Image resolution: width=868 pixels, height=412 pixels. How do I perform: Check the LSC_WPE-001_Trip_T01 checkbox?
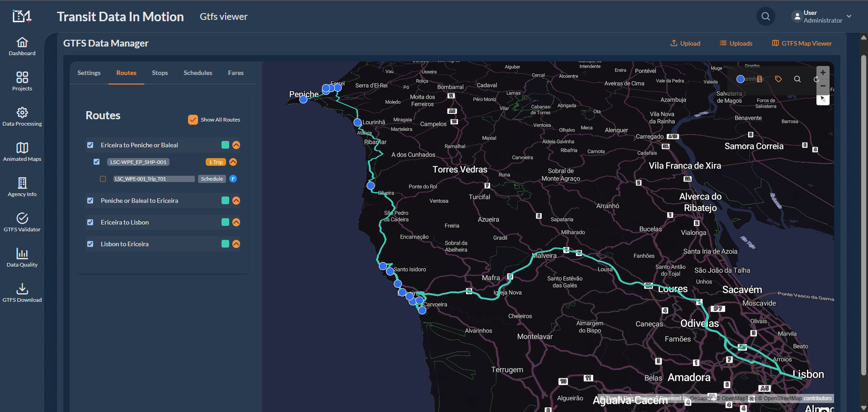[103, 178]
